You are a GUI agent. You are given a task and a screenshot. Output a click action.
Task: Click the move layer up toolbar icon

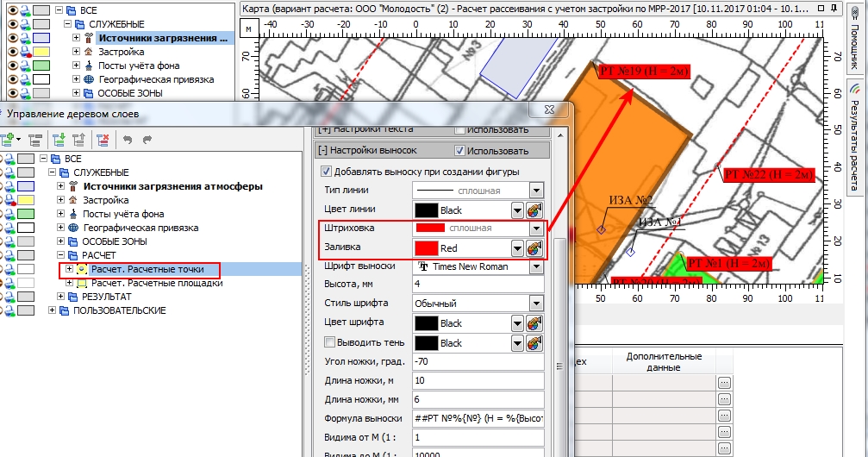point(79,140)
